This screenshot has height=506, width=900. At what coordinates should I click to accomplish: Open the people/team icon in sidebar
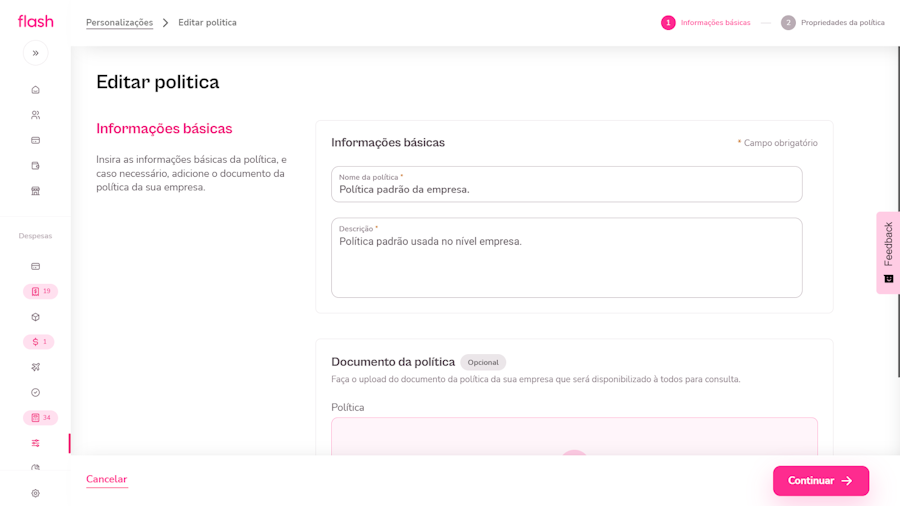tap(35, 115)
